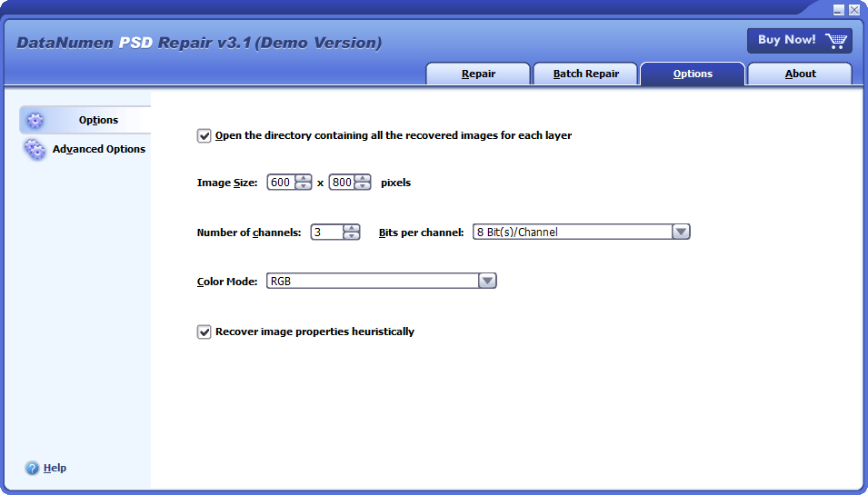Open the Repair tab
The image size is (868, 495).
pyautogui.click(x=478, y=74)
